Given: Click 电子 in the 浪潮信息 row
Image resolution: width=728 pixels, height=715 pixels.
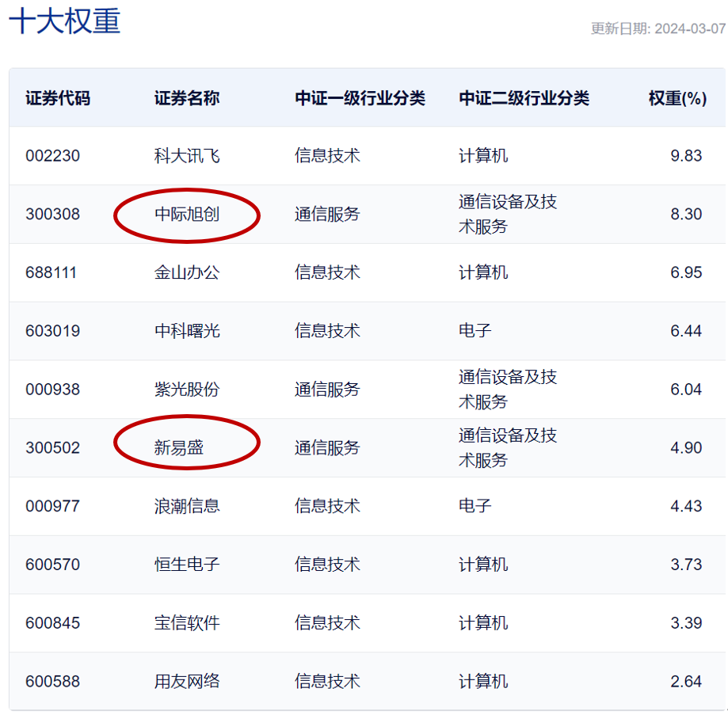Looking at the screenshot, I should 475,506.
